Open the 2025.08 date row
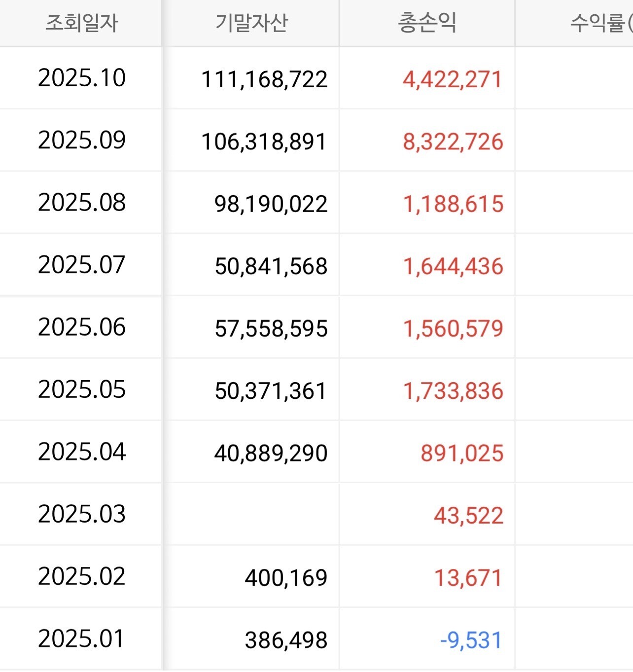This screenshot has height=672, width=633. click(82, 203)
